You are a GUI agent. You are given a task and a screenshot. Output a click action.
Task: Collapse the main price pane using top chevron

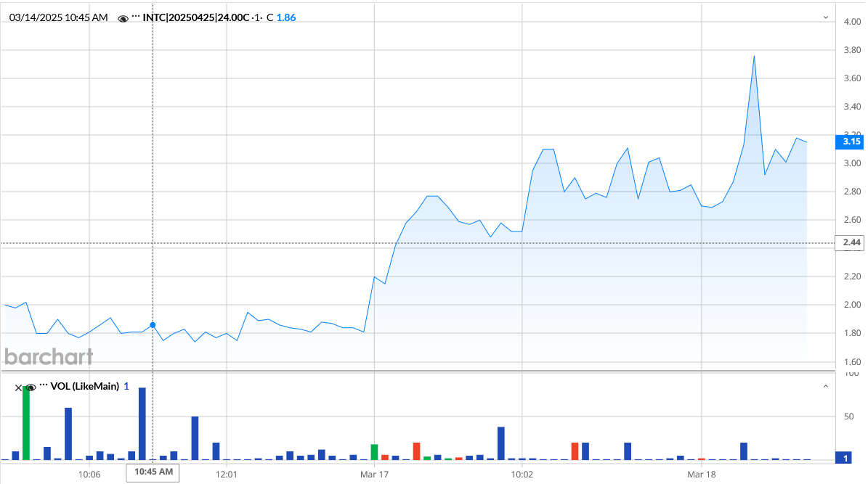[825, 17]
